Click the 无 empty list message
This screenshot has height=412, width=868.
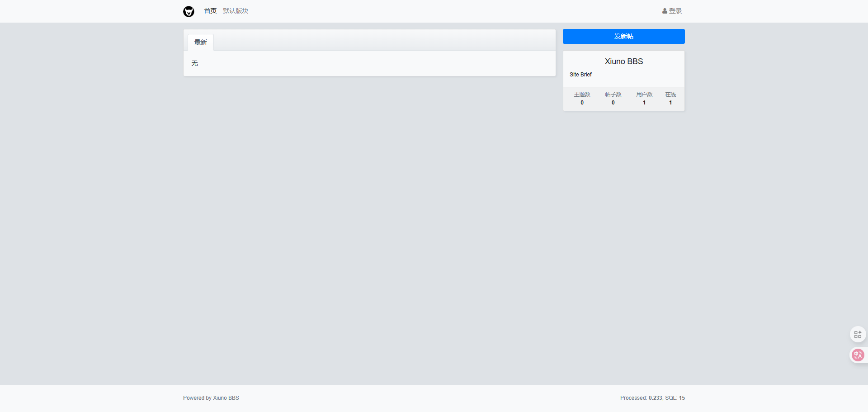pos(194,63)
